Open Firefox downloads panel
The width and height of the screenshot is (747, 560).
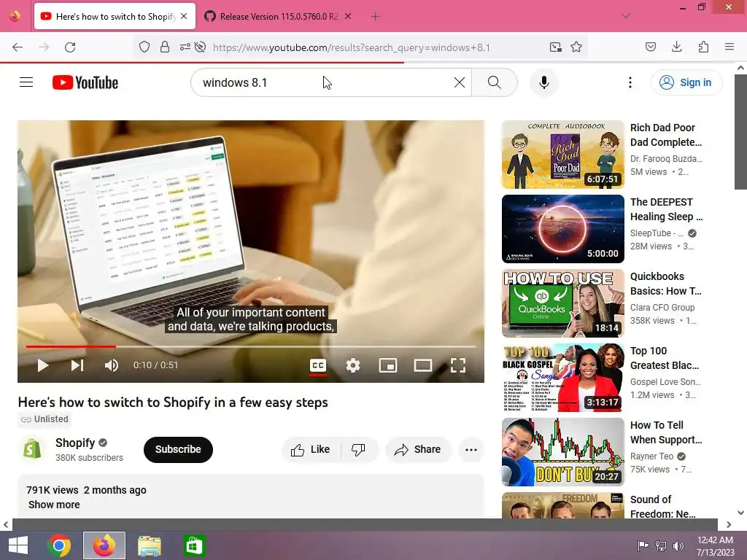pos(676,47)
